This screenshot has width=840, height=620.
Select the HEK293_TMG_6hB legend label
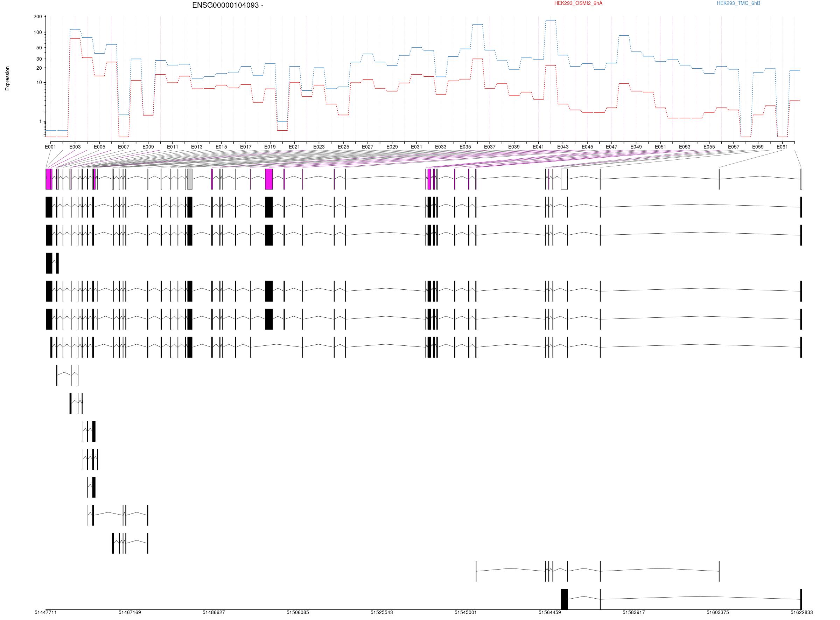(738, 4)
